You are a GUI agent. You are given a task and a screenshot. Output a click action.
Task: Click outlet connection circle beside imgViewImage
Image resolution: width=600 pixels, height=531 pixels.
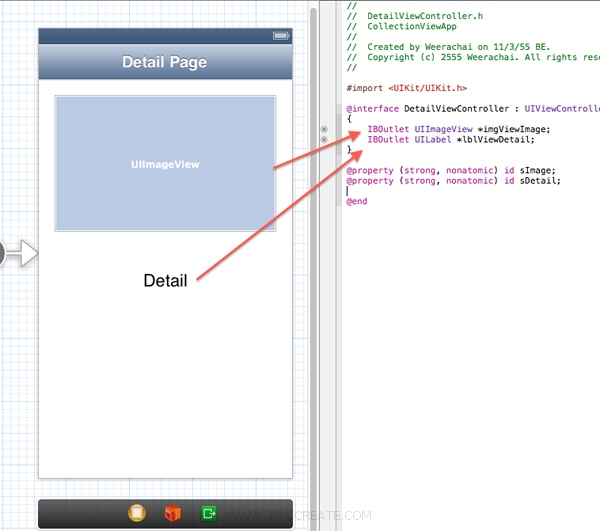pos(324,129)
